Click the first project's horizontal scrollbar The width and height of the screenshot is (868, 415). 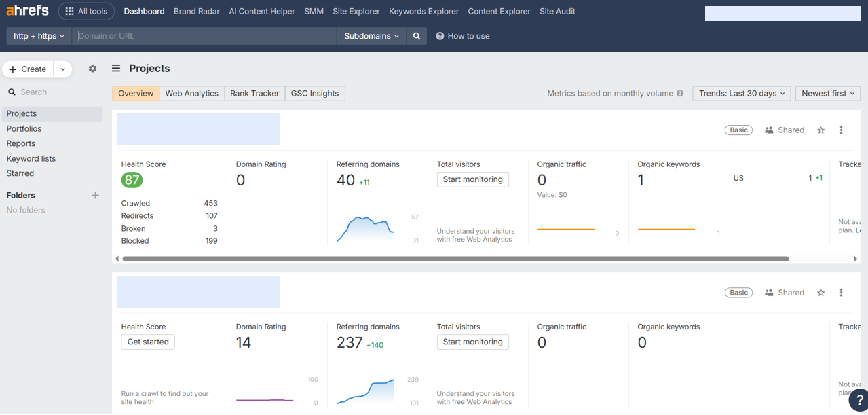(455, 259)
